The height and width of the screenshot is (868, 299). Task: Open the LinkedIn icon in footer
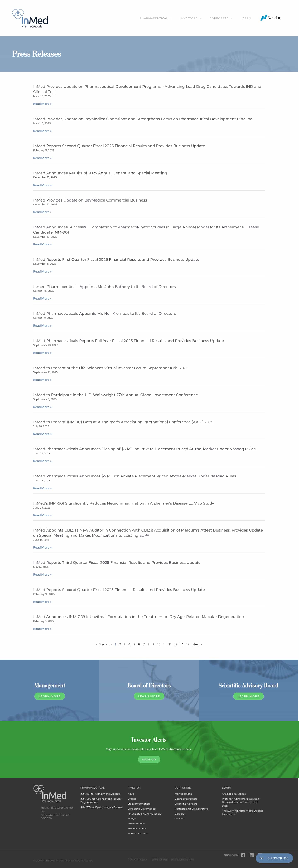[252, 855]
